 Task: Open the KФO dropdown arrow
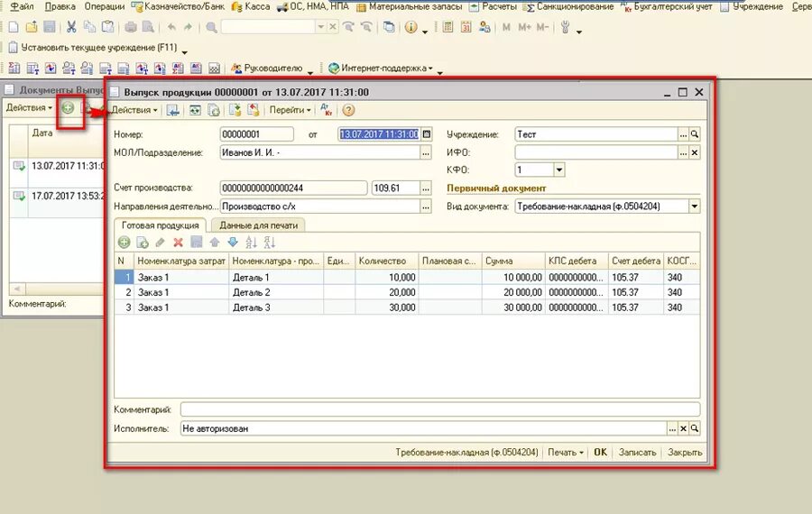[558, 170]
